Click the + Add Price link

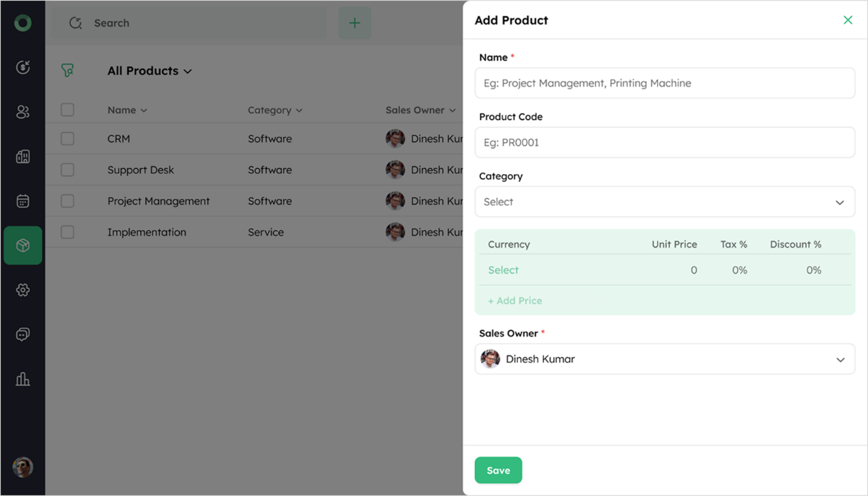(x=515, y=301)
